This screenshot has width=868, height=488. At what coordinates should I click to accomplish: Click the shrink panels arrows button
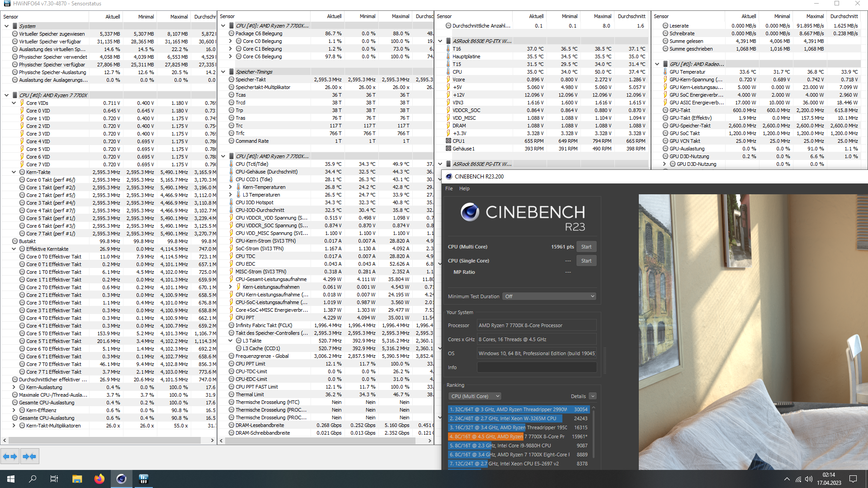pos(29,456)
